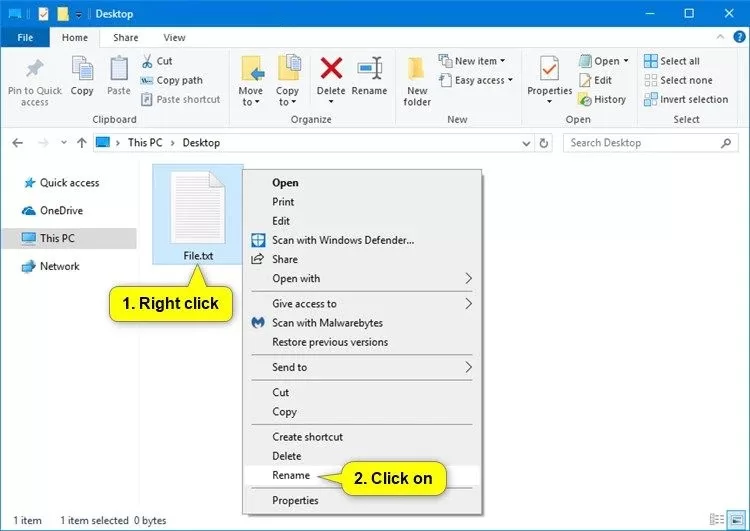Choose Rename from the context menu
The height and width of the screenshot is (531, 750).
click(x=362, y=475)
